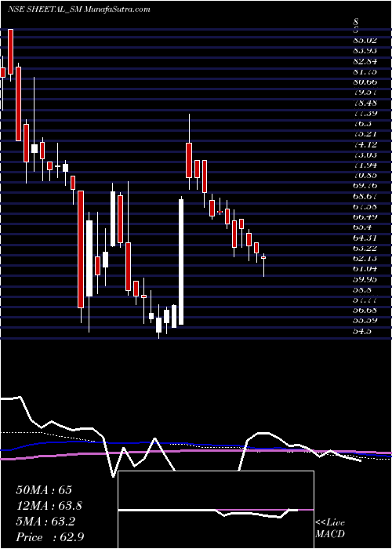Select the 77.39 price label
This screenshot has width=392, height=549.
click(x=365, y=113)
